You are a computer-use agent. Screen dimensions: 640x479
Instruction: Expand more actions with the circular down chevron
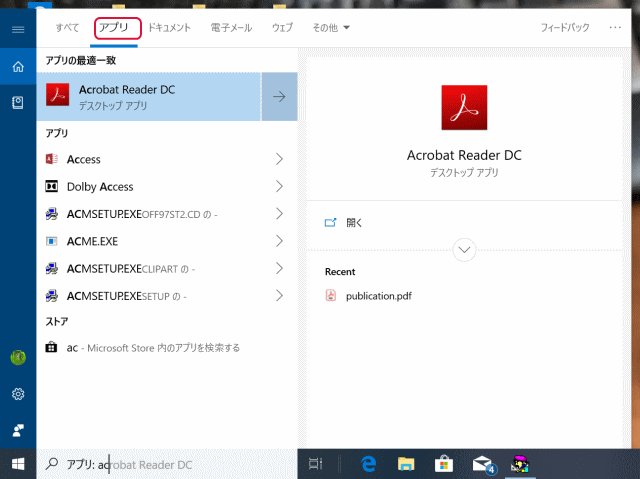point(464,249)
